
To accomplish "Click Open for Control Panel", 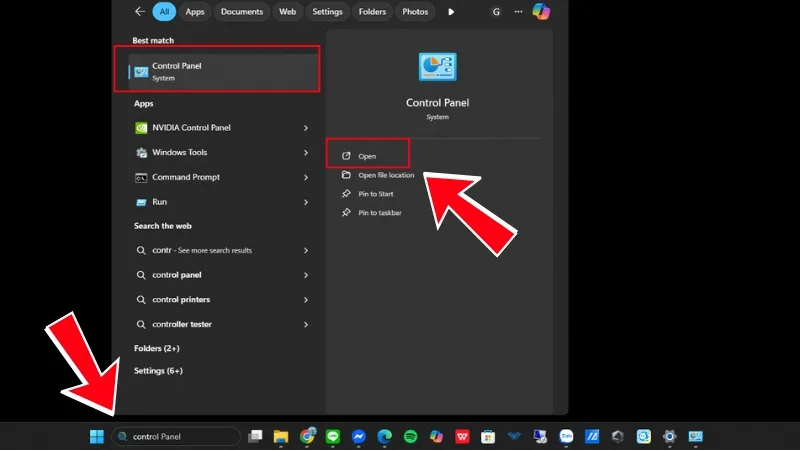I will coord(367,156).
